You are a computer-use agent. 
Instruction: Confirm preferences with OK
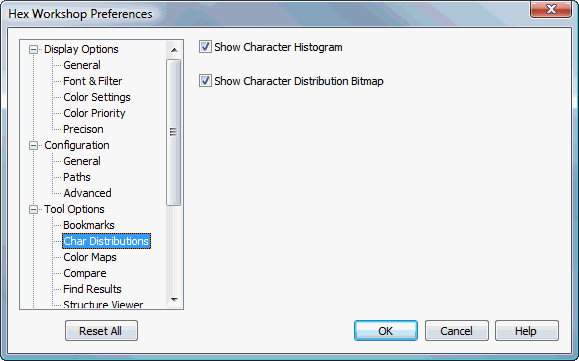pyautogui.click(x=386, y=331)
